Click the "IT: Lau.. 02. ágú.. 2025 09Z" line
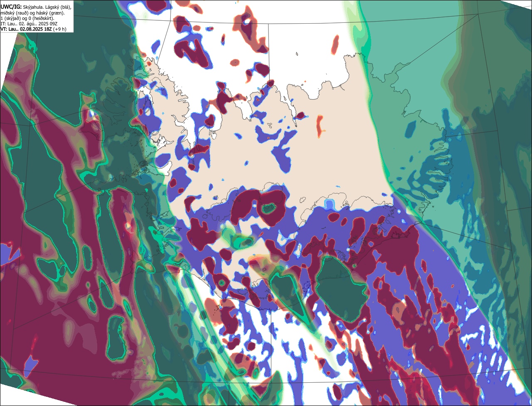Viewport: 532px width, 406px height. (x=29, y=24)
